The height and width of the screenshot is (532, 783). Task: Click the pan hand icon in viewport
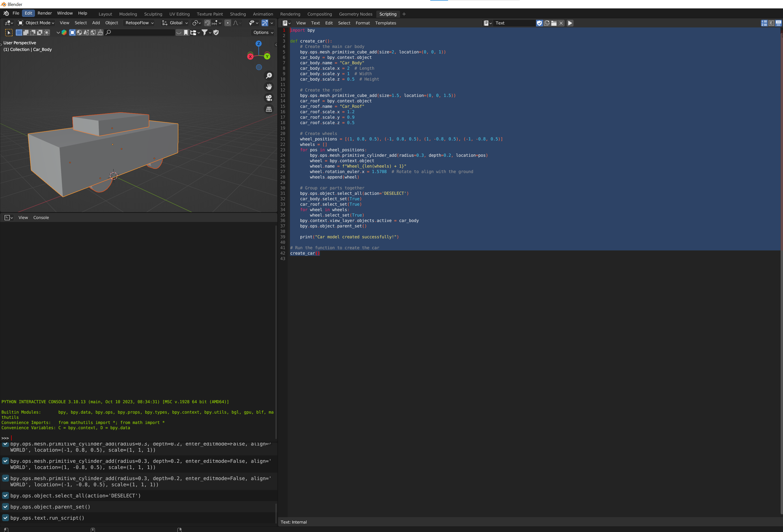269,87
